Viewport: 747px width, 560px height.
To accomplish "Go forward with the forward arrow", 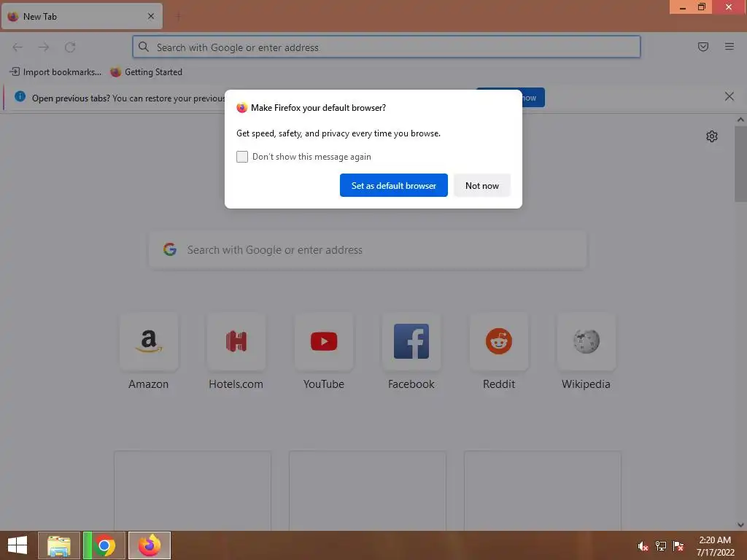I will 44,47.
